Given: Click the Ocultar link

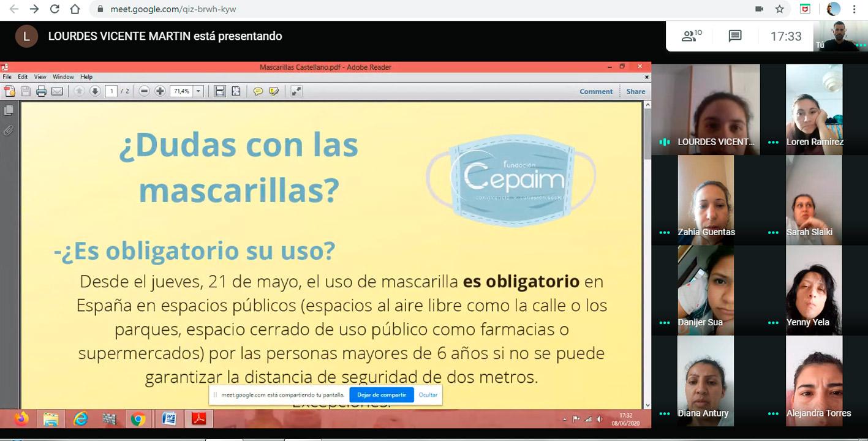Looking at the screenshot, I should pyautogui.click(x=428, y=395).
